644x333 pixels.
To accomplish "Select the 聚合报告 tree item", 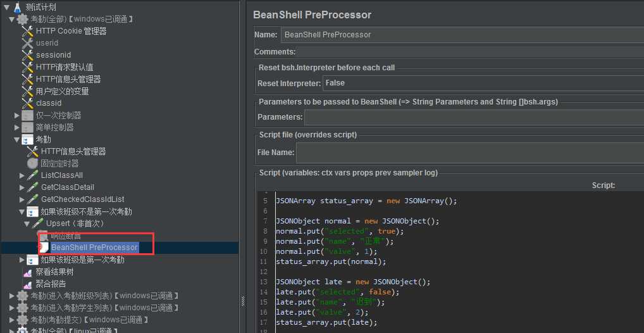I will point(51,284).
